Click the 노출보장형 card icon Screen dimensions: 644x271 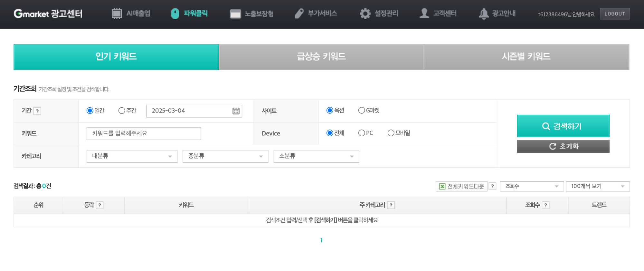coord(235,14)
